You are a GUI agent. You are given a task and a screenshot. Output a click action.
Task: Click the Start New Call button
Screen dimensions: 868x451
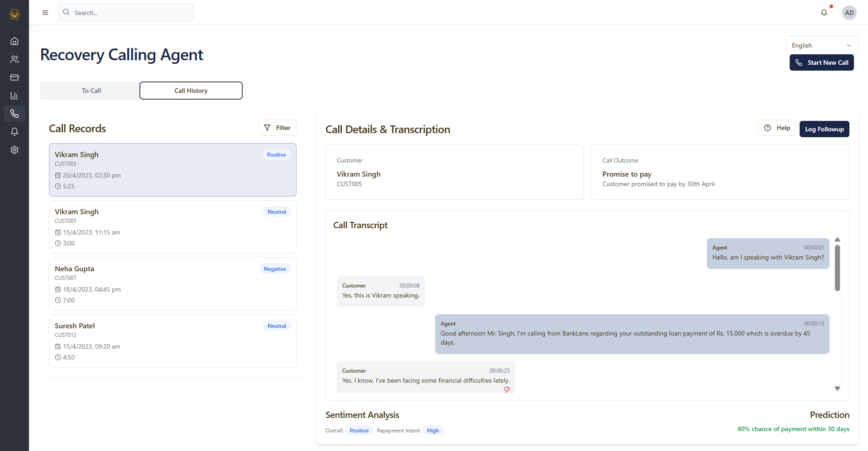tap(822, 62)
